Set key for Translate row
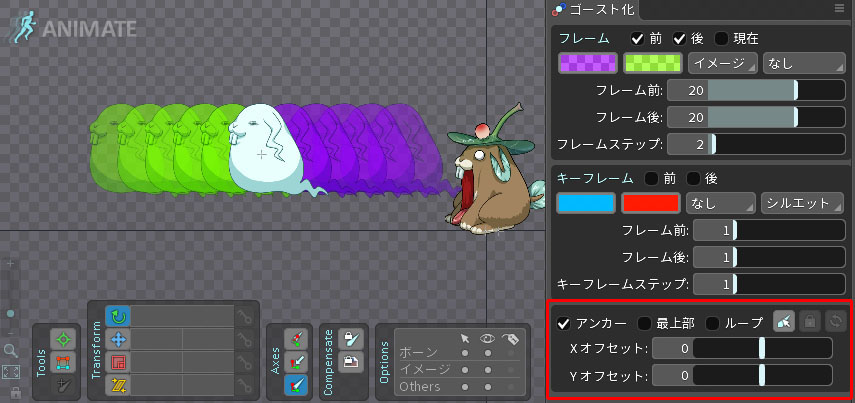This screenshot has width=855, height=403. coord(245,339)
